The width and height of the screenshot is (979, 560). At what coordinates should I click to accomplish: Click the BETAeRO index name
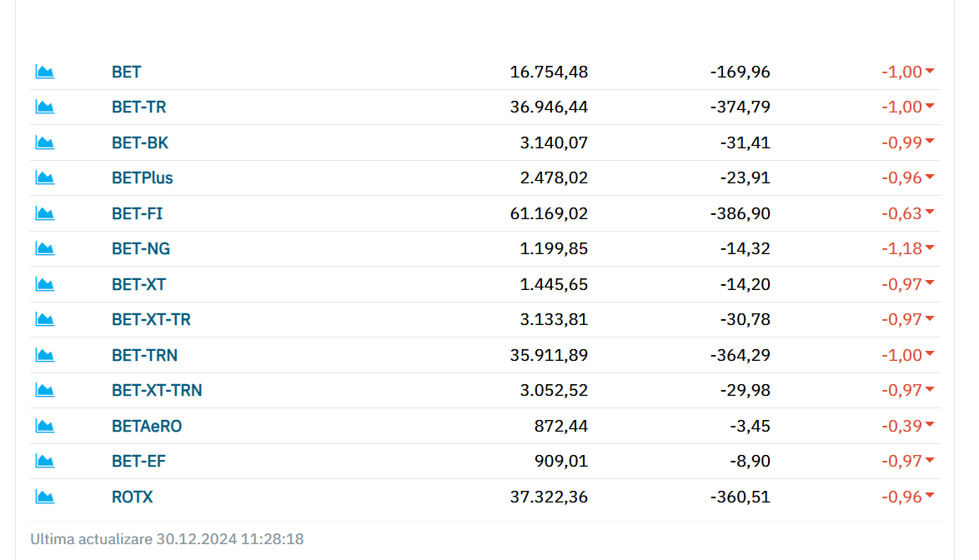[x=147, y=426]
